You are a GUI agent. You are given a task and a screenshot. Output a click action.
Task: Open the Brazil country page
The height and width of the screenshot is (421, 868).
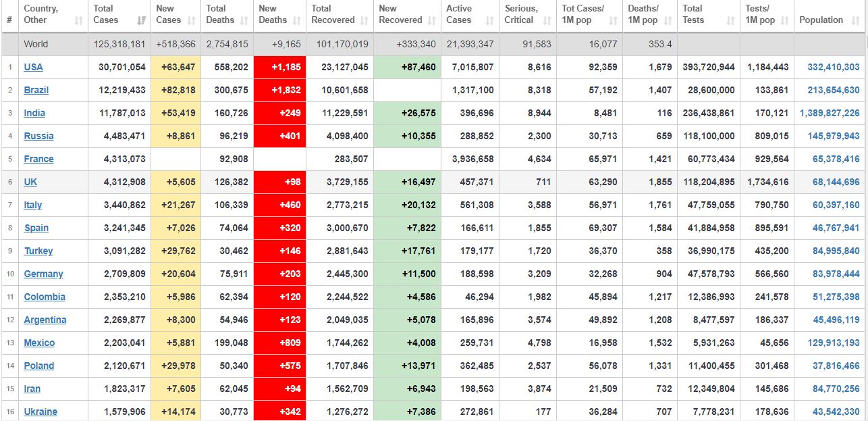tap(36, 90)
